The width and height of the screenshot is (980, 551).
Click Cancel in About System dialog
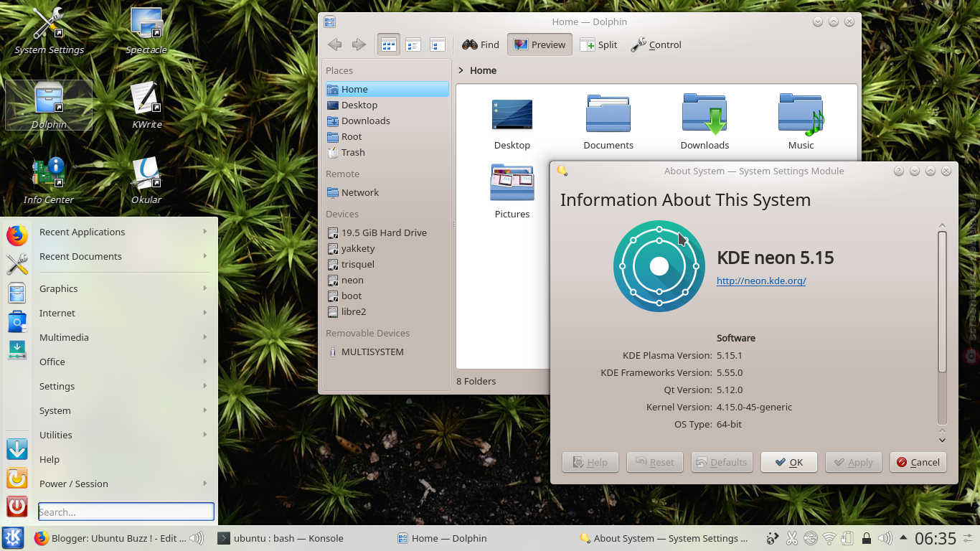click(x=918, y=462)
